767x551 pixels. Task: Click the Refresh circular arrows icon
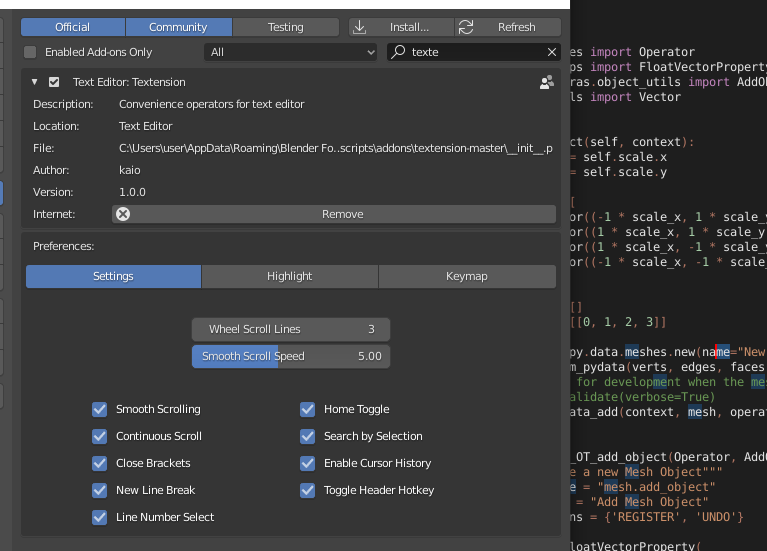[x=466, y=27]
